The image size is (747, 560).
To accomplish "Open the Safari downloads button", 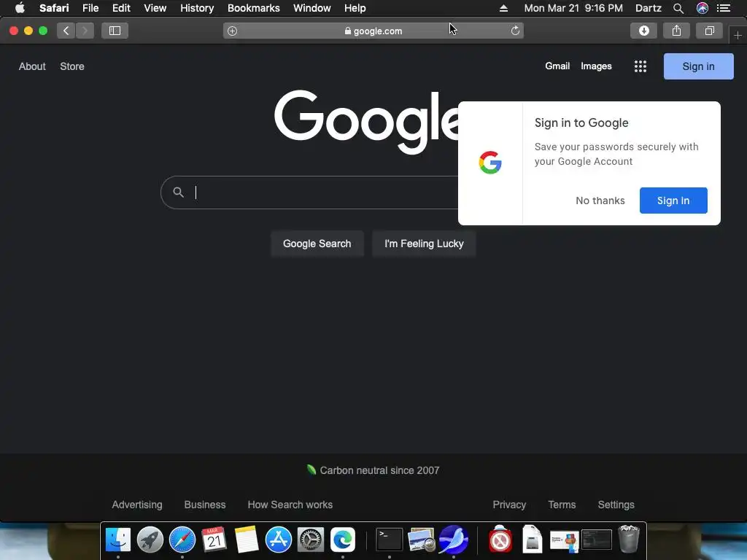I will (643, 31).
